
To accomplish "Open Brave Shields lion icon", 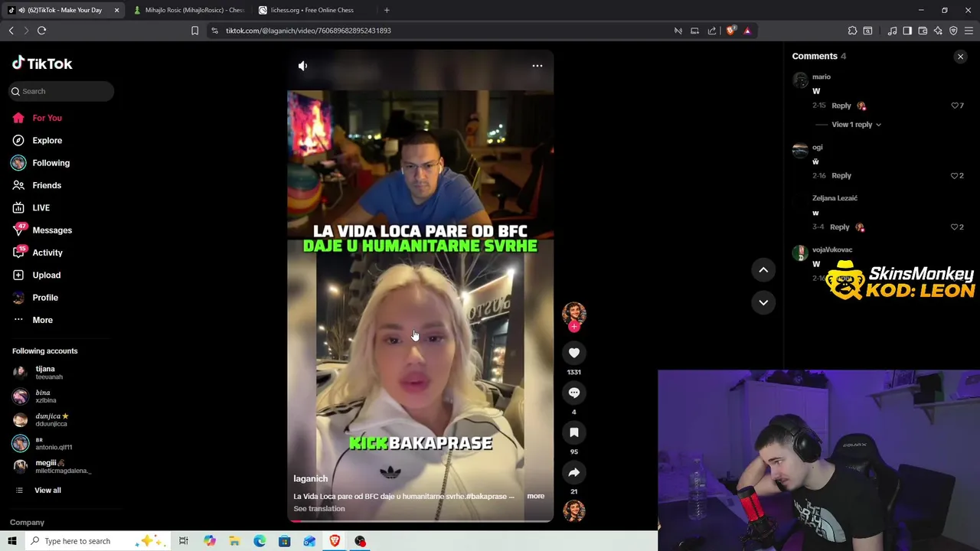I will [x=730, y=31].
